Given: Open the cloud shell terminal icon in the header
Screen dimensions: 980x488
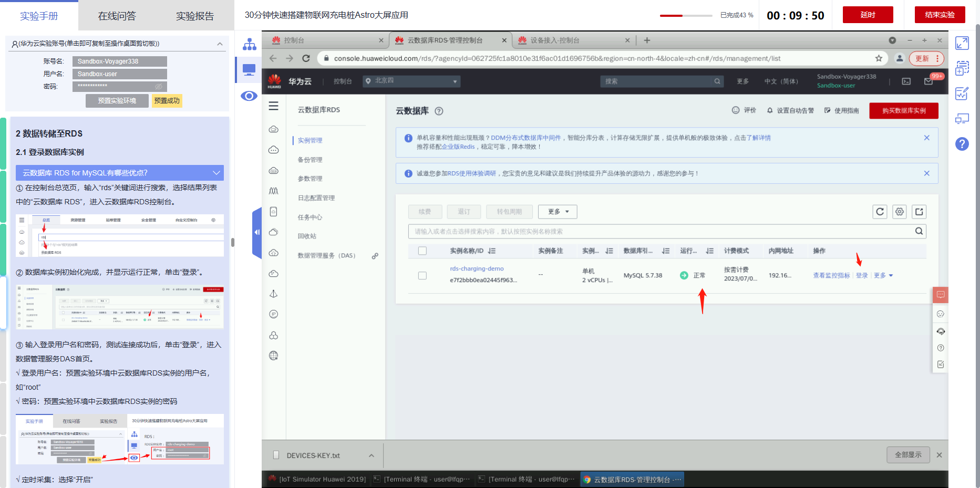Looking at the screenshot, I should point(906,81).
